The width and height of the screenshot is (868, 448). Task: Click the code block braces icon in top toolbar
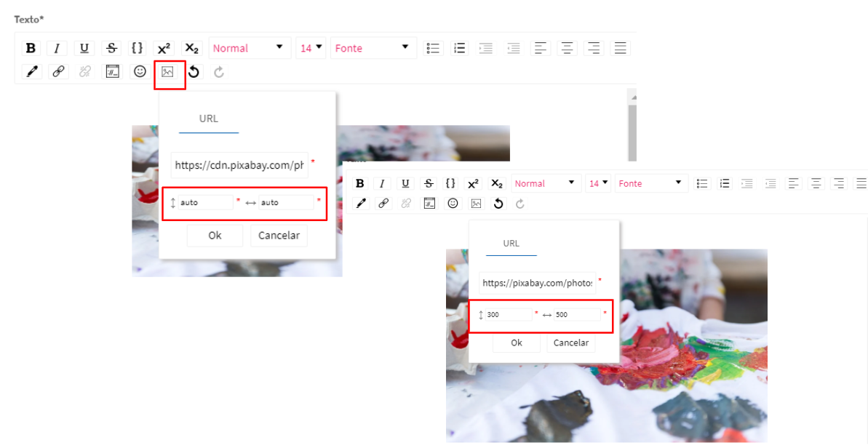137,48
